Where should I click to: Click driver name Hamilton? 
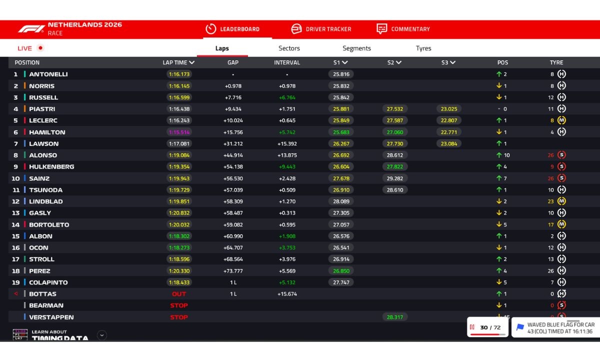[47, 132]
